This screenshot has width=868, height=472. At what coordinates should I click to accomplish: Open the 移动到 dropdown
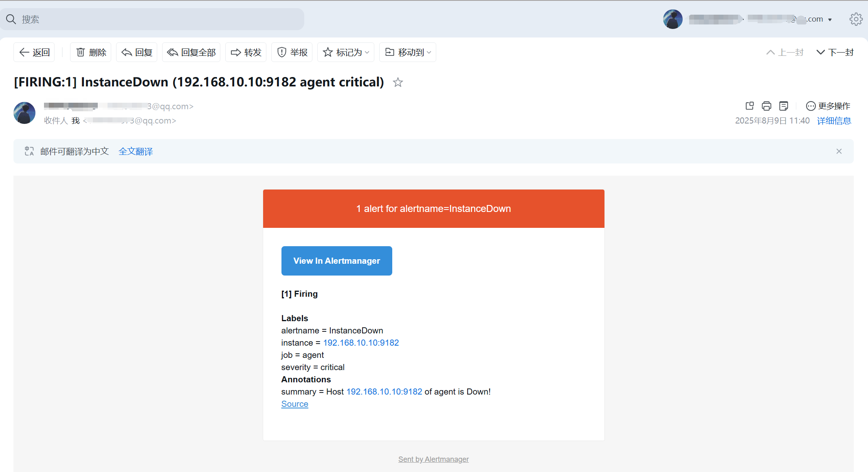(x=408, y=52)
